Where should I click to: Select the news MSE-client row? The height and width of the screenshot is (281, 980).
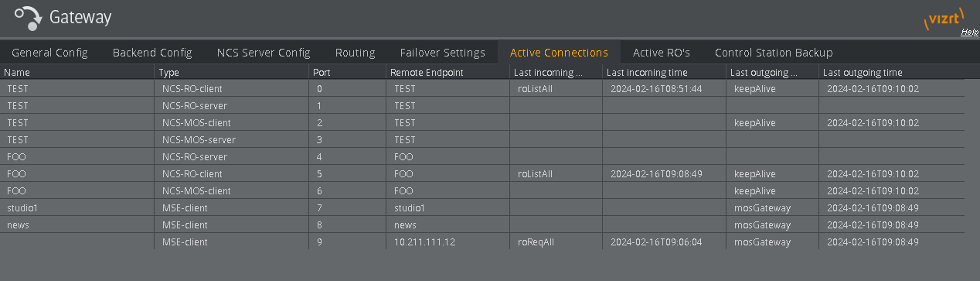482,225
